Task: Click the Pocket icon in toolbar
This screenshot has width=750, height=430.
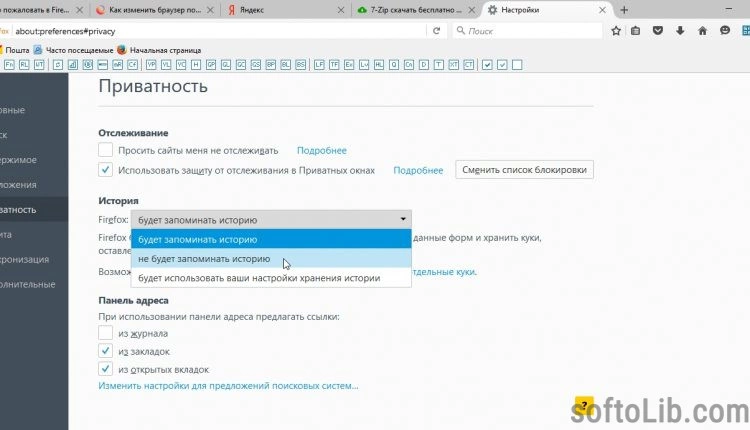Action: [x=656, y=31]
